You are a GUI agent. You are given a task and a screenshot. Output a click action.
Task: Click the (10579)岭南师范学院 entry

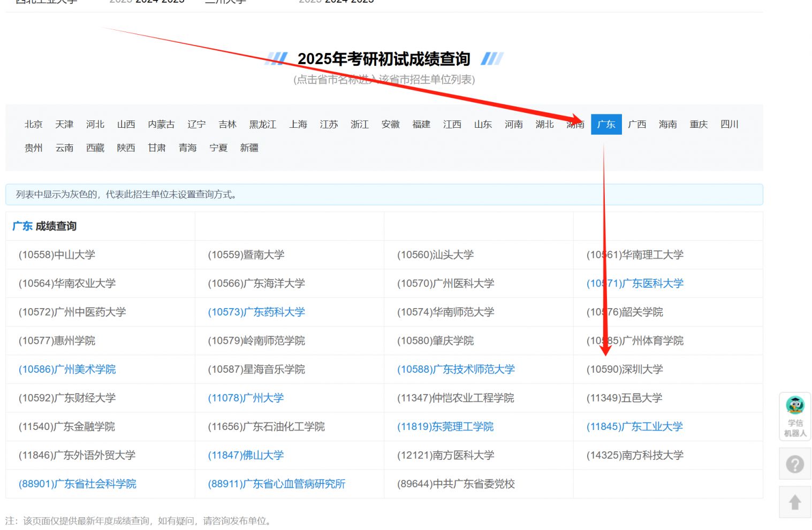point(256,341)
